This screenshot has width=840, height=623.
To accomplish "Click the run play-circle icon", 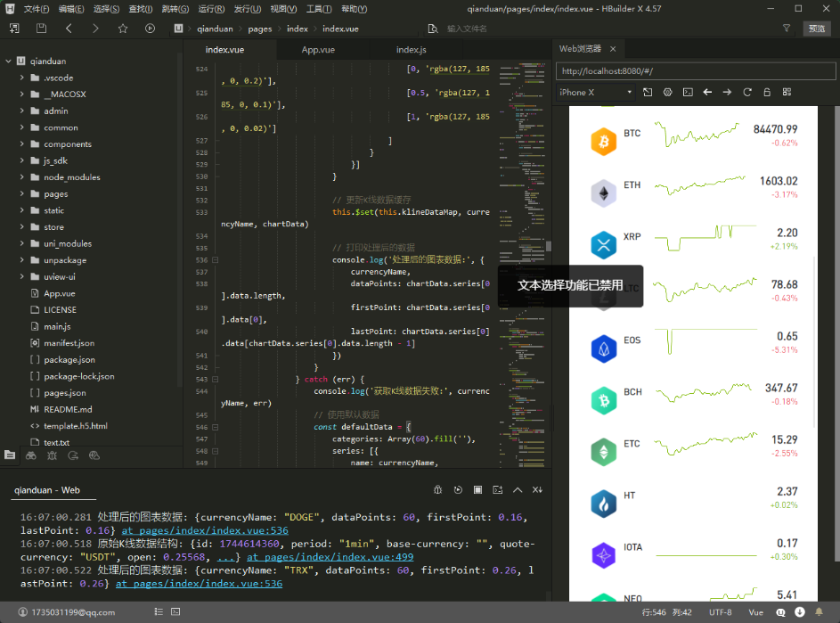I will (x=150, y=29).
